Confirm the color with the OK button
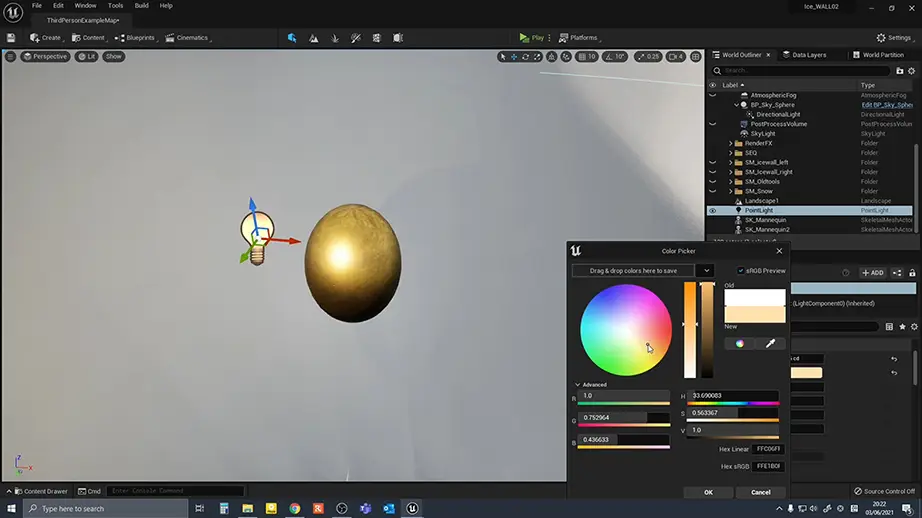This screenshot has width=922, height=518. [x=708, y=492]
